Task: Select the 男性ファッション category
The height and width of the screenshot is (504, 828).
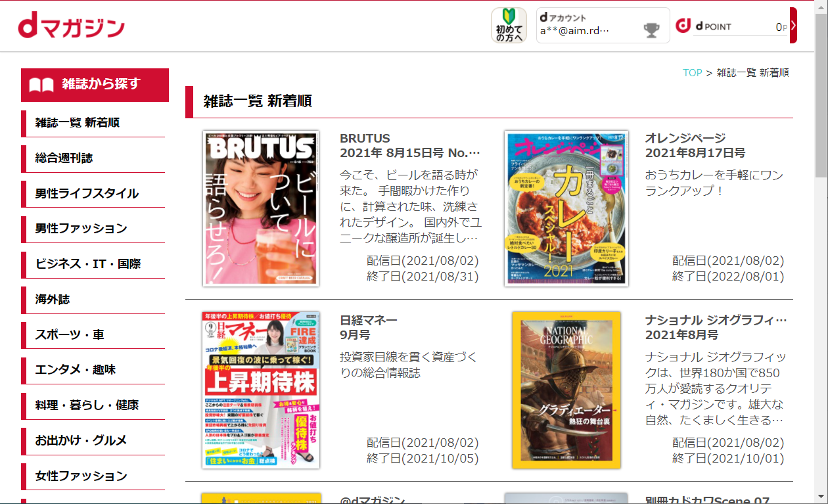Action: click(72, 228)
